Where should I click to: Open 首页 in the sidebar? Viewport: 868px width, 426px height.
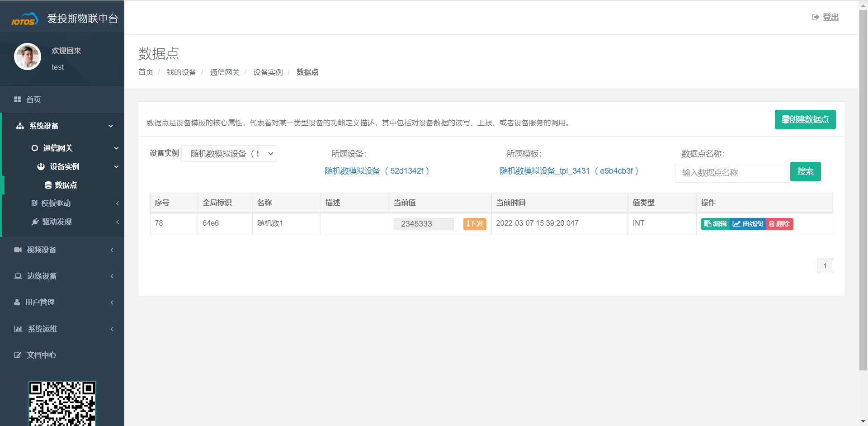point(33,99)
